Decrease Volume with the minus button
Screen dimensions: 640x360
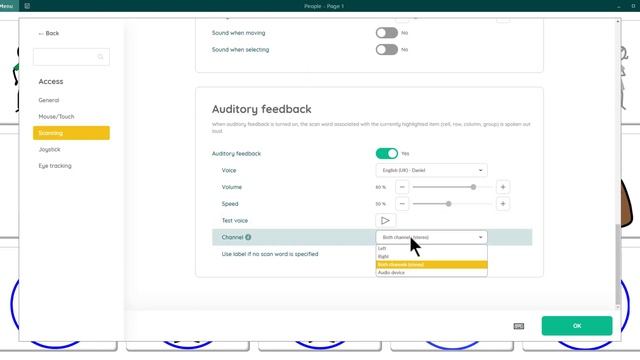pyautogui.click(x=402, y=187)
